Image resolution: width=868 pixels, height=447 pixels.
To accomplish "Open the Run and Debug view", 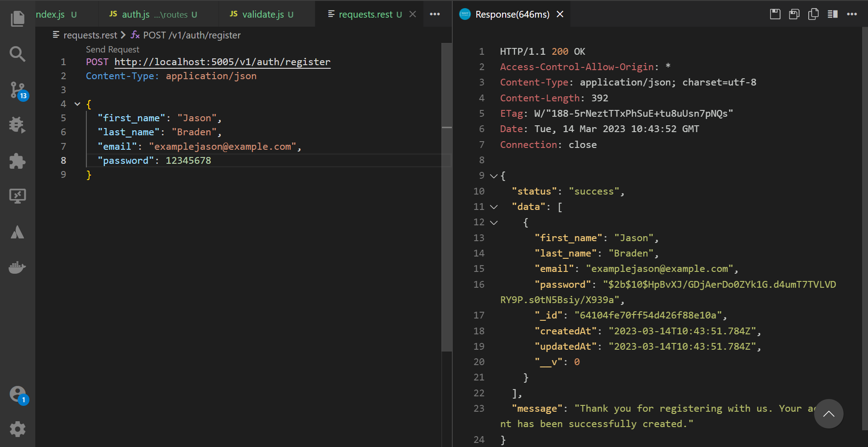I will click(17, 125).
